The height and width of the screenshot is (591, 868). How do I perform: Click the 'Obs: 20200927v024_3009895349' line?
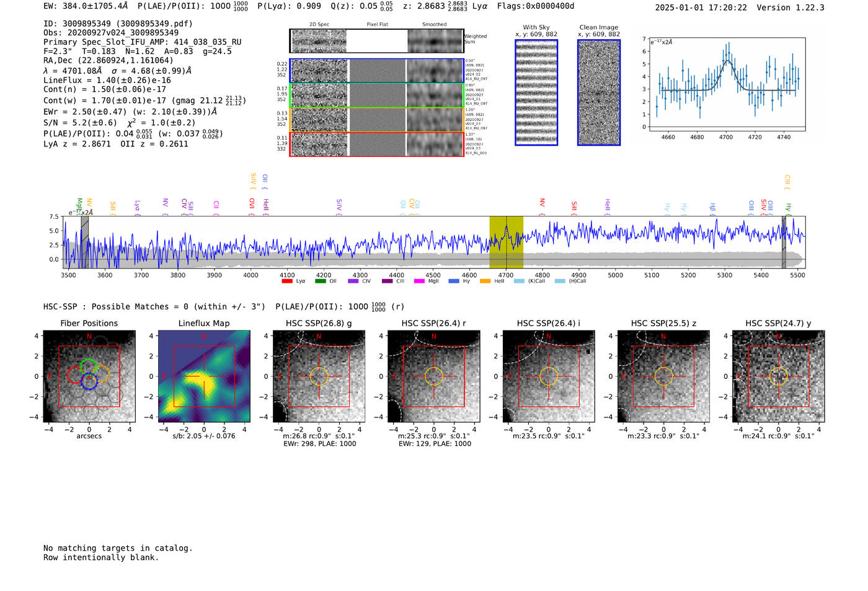pyautogui.click(x=111, y=33)
